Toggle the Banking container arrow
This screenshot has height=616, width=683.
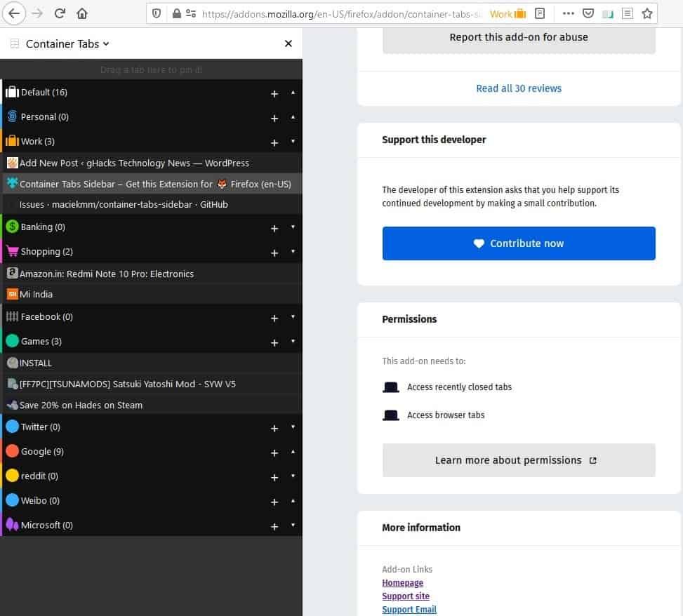point(293,227)
